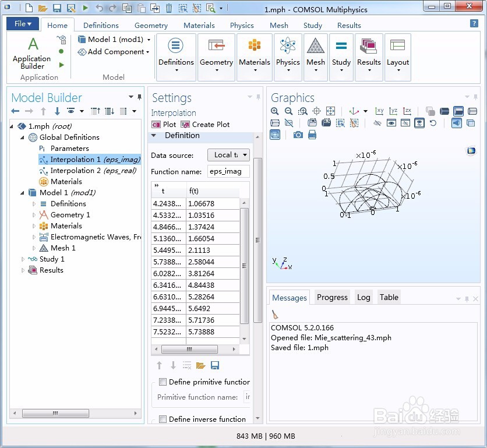This screenshot has height=448, width=487.
Task: Click the clear messages broom icon
Action: [x=275, y=315]
